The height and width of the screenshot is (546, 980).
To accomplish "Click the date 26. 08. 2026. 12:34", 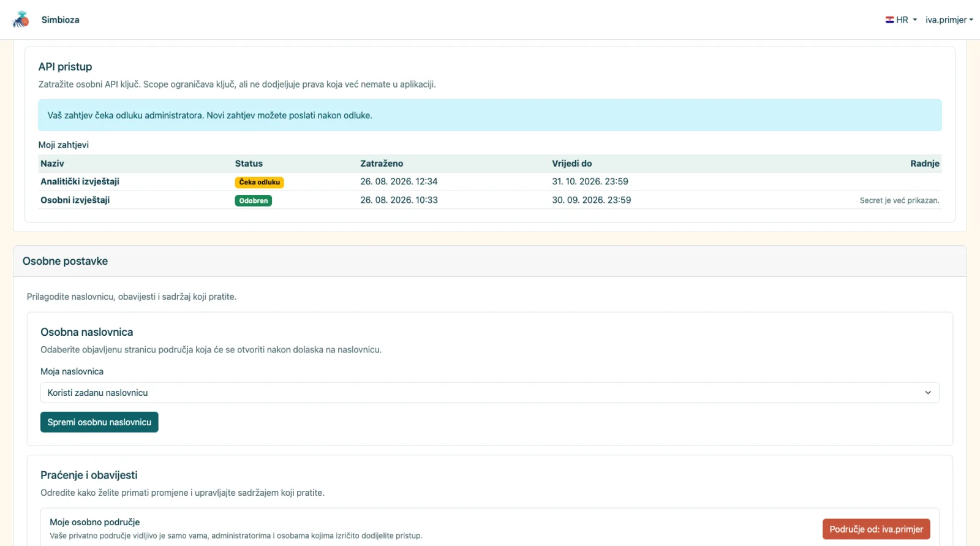I will pos(399,181).
